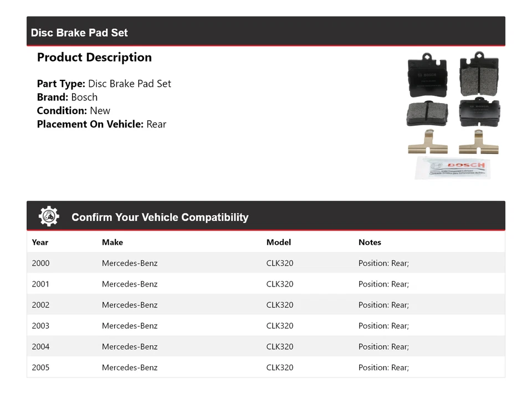Viewport: 532px width, 394px height.
Task: Select the 2000 year row cell
Action: pyautogui.click(x=40, y=263)
